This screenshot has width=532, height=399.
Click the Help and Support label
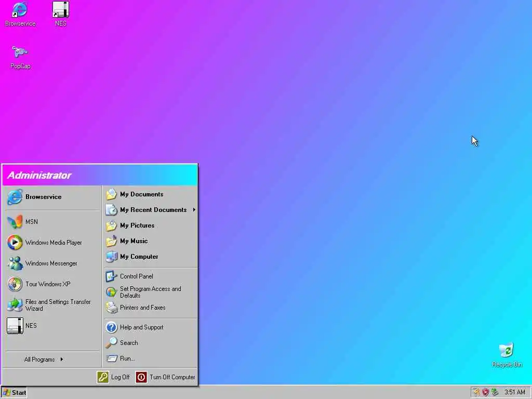pyautogui.click(x=141, y=327)
